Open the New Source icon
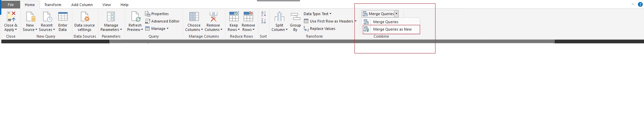Viewport: 644px width, 128px height. coord(30,16)
